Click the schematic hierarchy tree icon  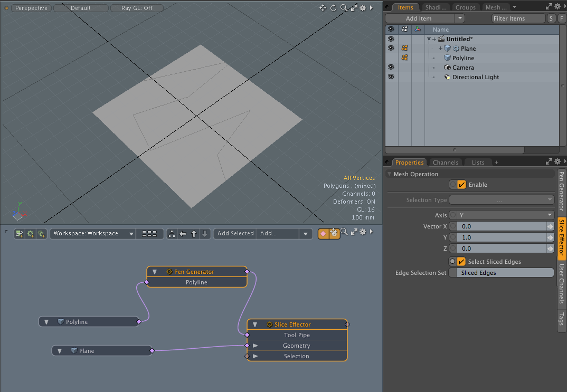[172, 234]
